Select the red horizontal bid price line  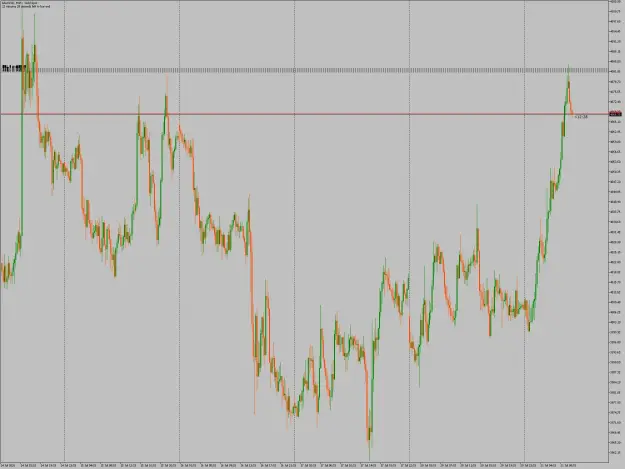click(305, 114)
